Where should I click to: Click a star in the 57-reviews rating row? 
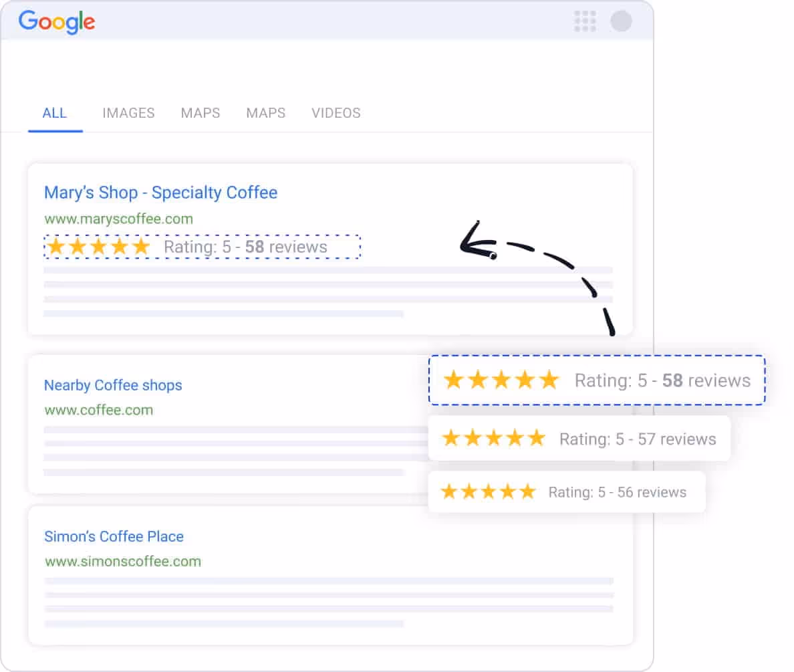click(x=495, y=438)
